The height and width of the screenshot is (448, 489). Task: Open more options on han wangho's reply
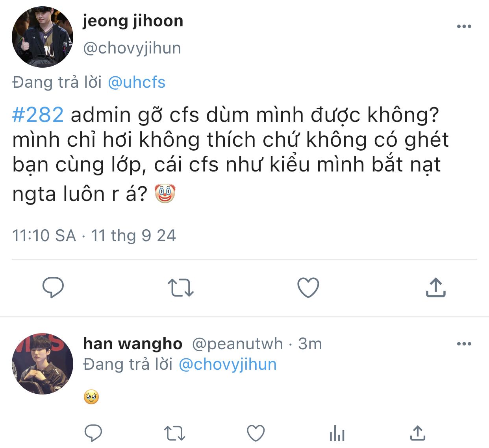[x=464, y=344]
